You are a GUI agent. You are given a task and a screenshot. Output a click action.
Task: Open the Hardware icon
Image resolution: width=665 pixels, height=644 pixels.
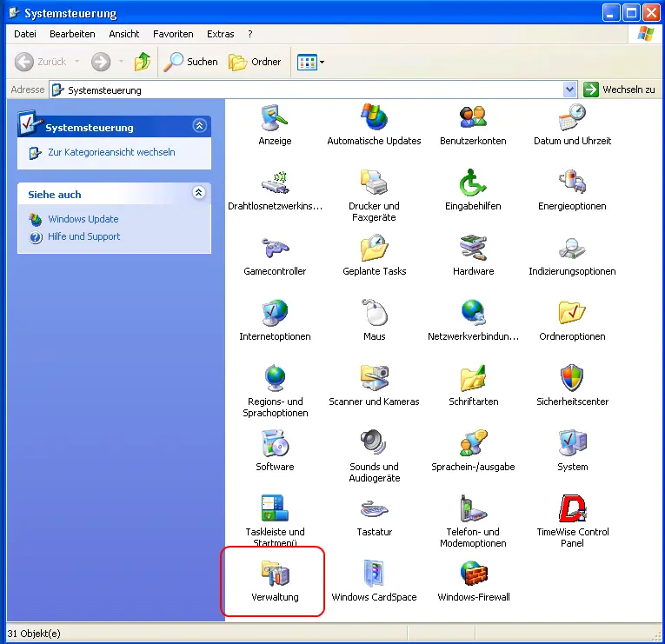[x=473, y=248]
